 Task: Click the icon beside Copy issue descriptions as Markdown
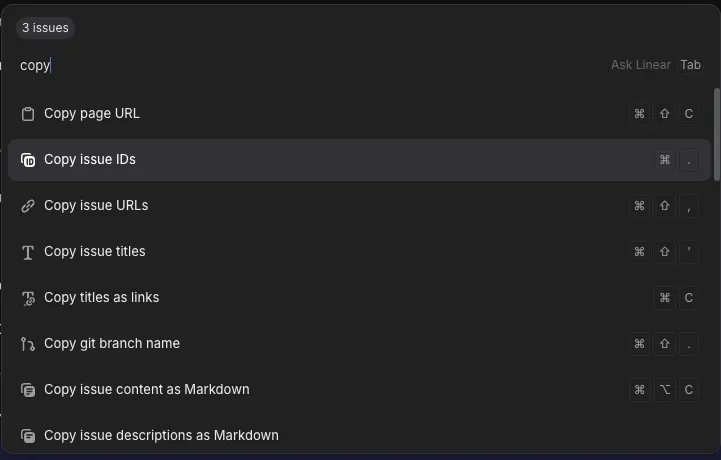point(28,436)
